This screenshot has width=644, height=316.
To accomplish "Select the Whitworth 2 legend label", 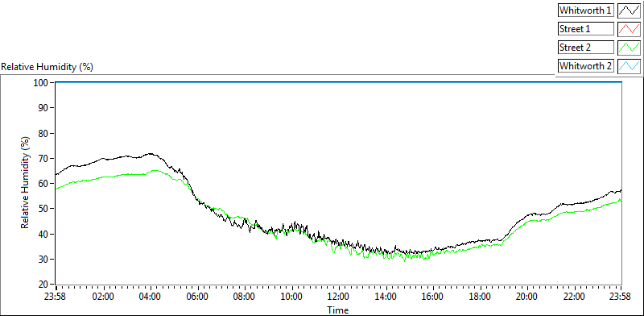I will pyautogui.click(x=586, y=65).
